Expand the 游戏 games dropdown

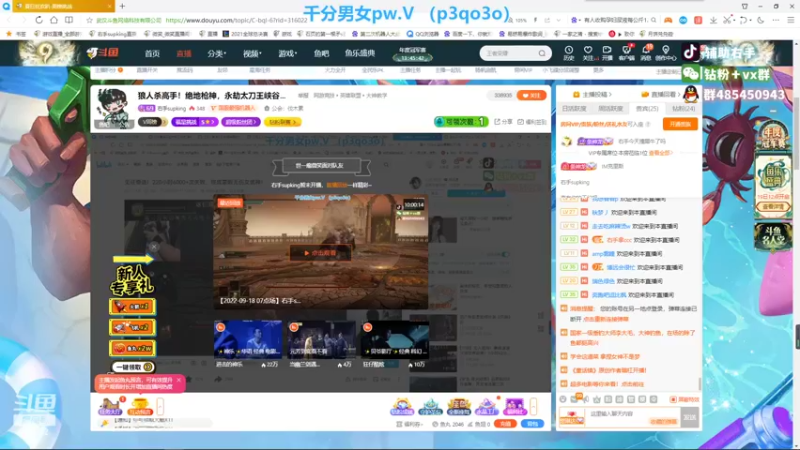click(x=287, y=53)
